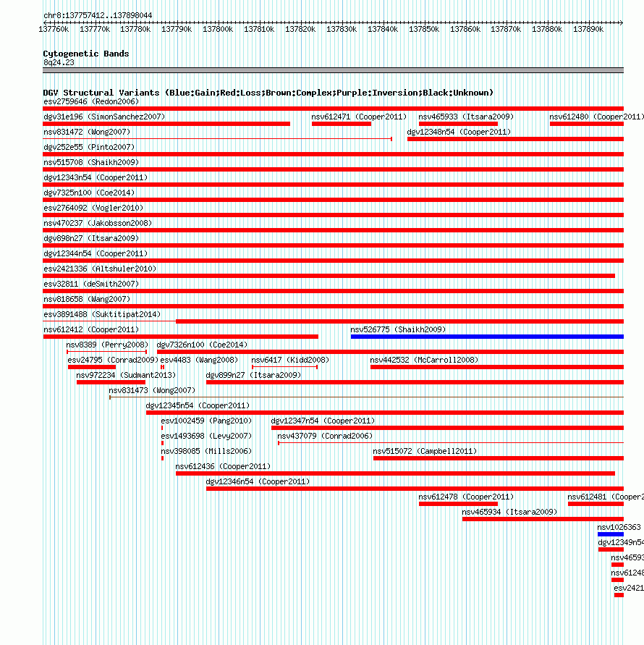Select the nsv515708 (Shaikh2009) label
This screenshot has height=645, width=644.
pos(91,162)
